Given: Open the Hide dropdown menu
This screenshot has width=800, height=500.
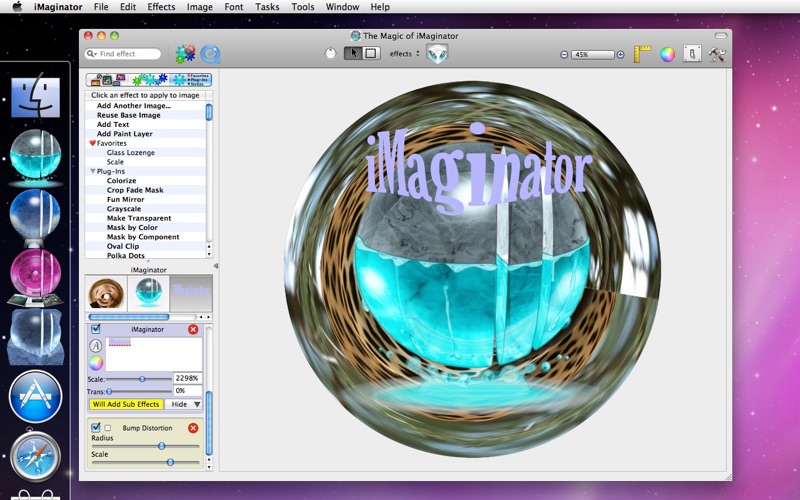Looking at the screenshot, I should point(184,404).
